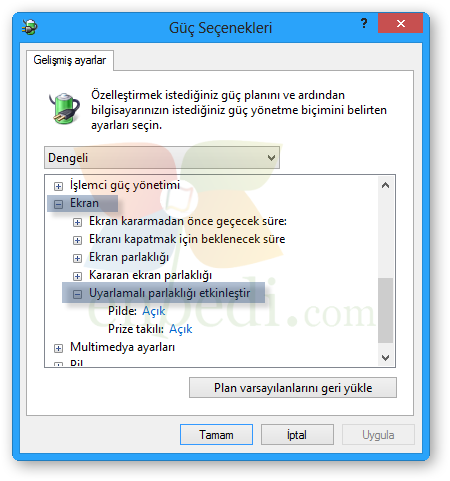Collapse Uyarlamalı parlaklığı etkinleştir node
450x481 pixels.
click(x=77, y=294)
